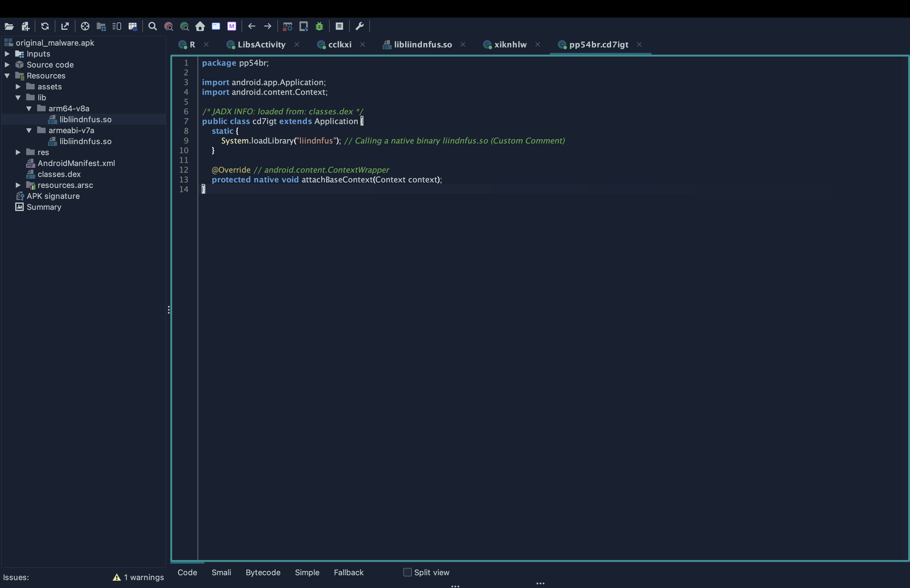Click the Export project arrow icon

click(65, 26)
